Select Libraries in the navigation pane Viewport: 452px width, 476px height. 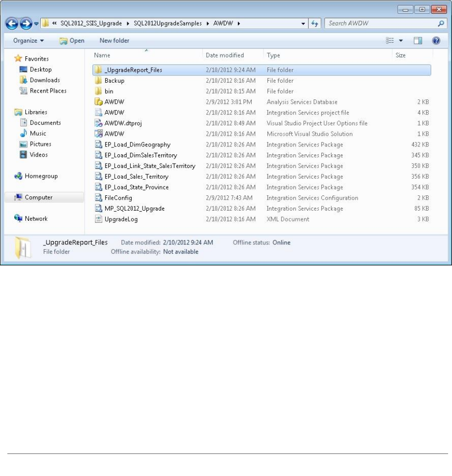[36, 112]
